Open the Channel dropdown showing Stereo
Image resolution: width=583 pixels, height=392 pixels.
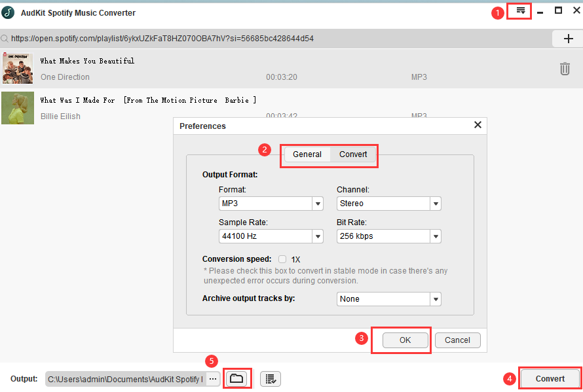coord(436,204)
